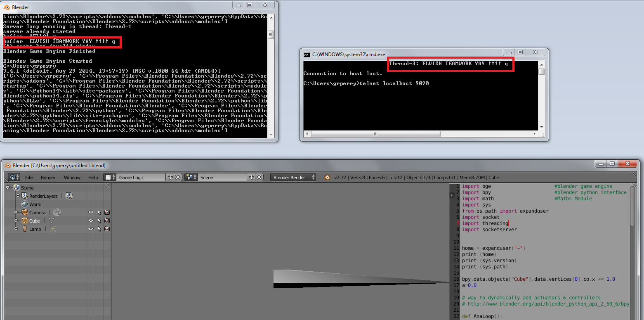Toggle selectability of Lamp

pyautogui.click(x=99, y=229)
